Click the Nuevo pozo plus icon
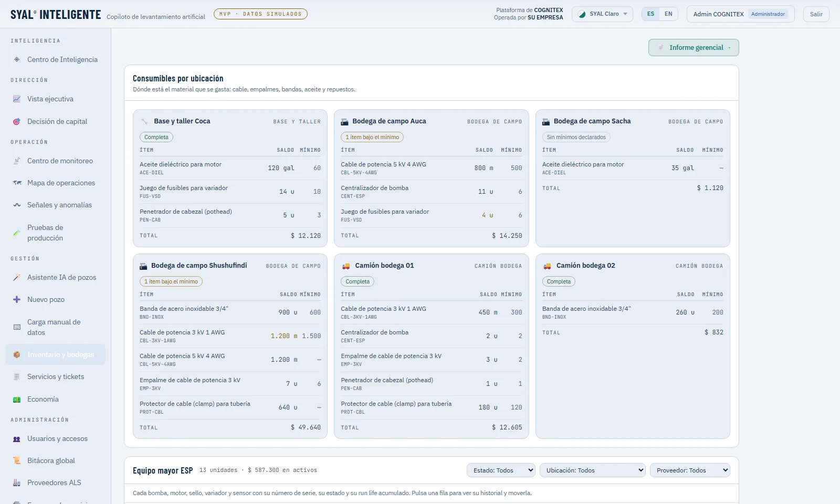Screen dimensions: 840x504 click(17, 299)
